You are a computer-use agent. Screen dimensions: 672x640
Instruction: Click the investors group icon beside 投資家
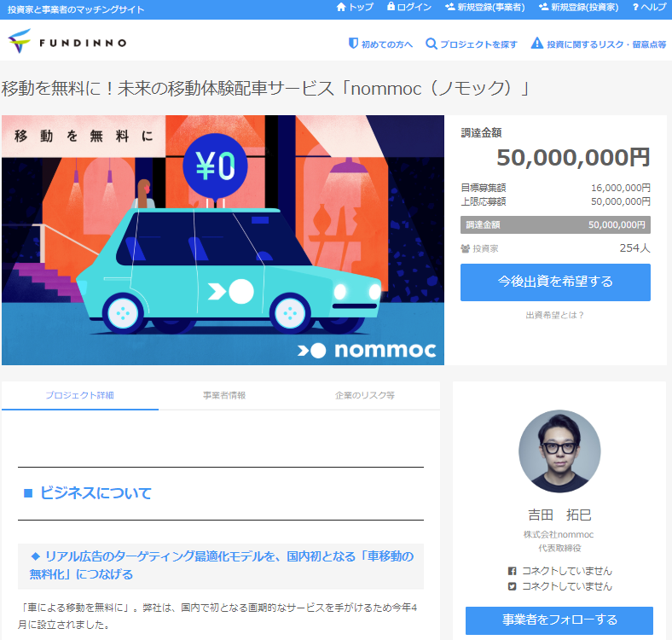click(466, 249)
